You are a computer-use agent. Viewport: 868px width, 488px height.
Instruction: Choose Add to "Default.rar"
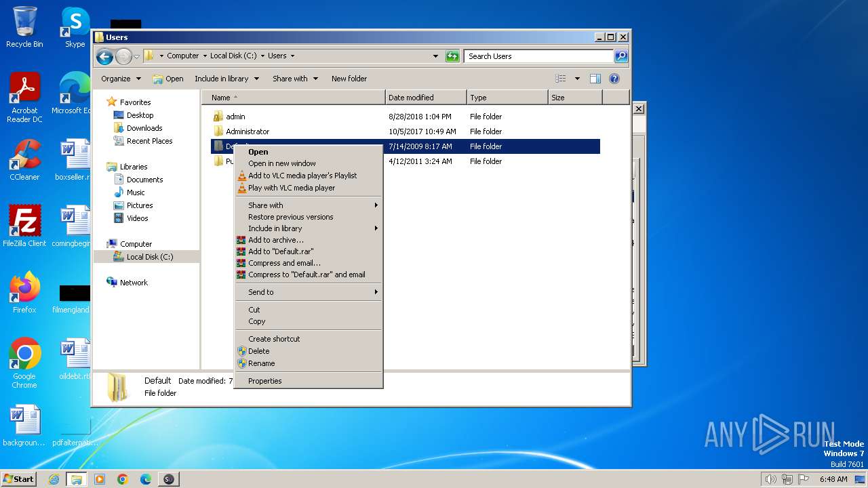(309, 251)
